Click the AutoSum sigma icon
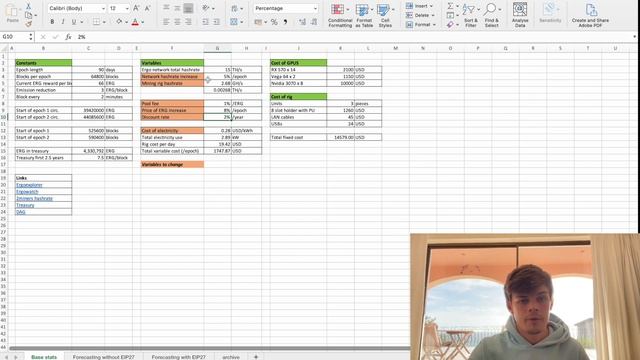The width and height of the screenshot is (640, 360). 450,6
